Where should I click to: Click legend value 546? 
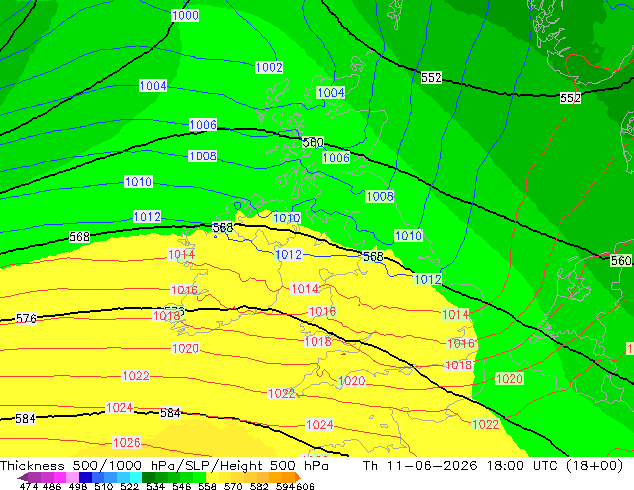click(x=181, y=486)
